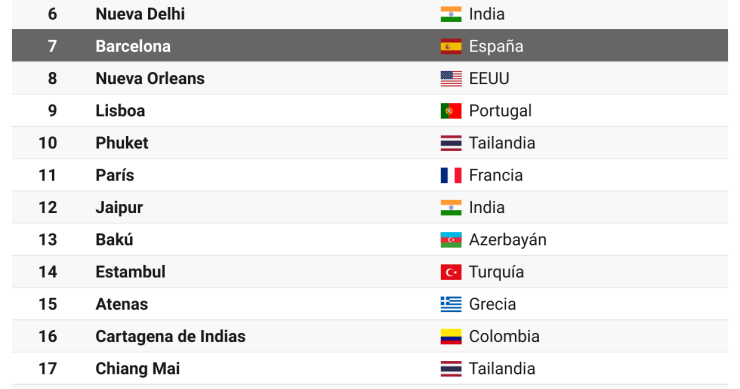Image resolution: width=740 pixels, height=389 pixels.
Task: Click the city name Chiang Mai
Action: (x=137, y=369)
